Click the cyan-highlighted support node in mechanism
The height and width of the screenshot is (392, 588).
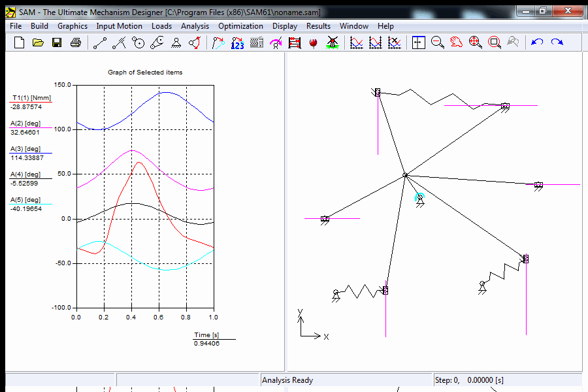tap(419, 197)
